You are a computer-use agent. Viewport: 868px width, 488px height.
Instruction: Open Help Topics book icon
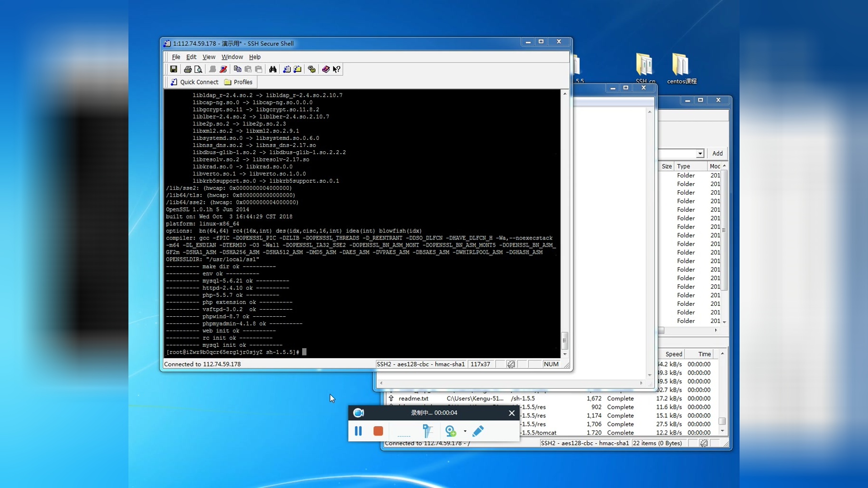coord(326,69)
